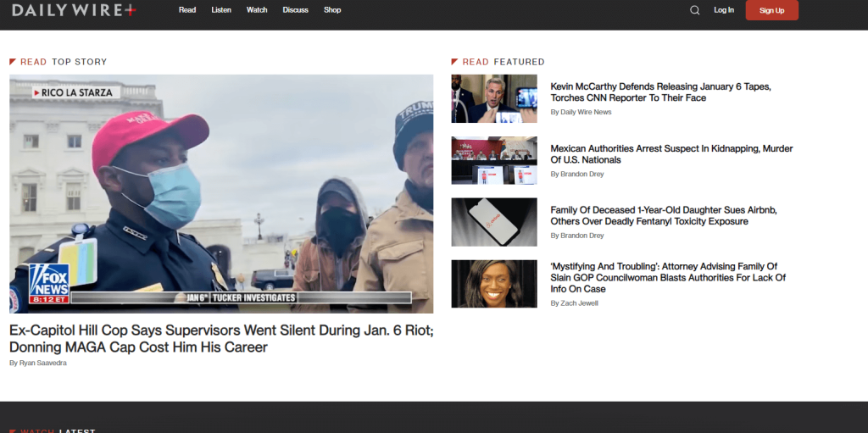Screen dimensions: 868x433
Task: Click the red Sign Up button
Action: click(771, 10)
